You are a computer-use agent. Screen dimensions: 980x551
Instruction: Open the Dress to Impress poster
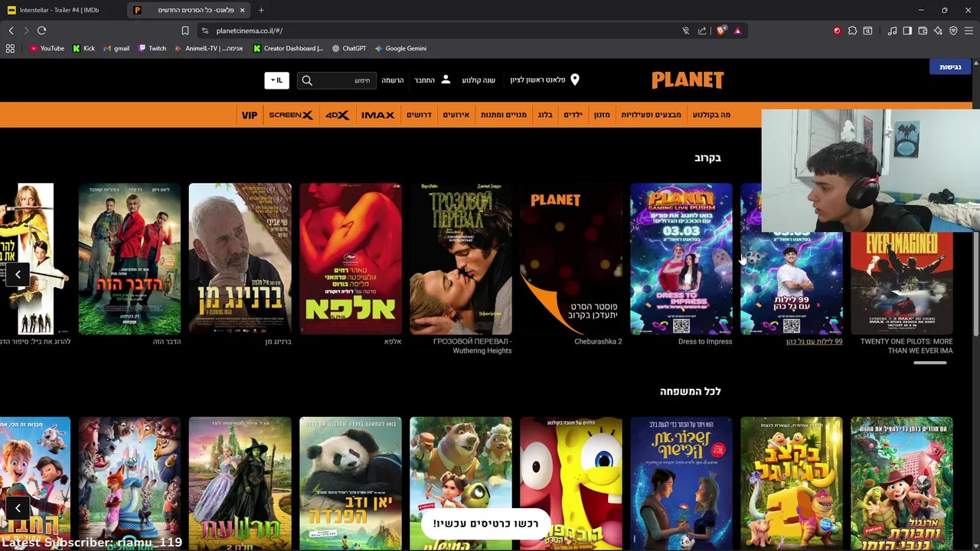681,259
